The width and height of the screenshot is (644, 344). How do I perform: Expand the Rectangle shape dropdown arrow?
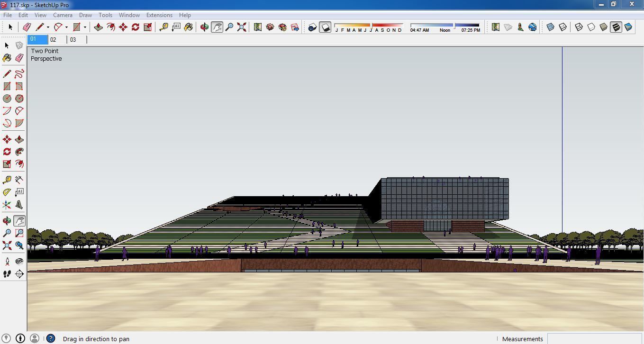(85, 27)
